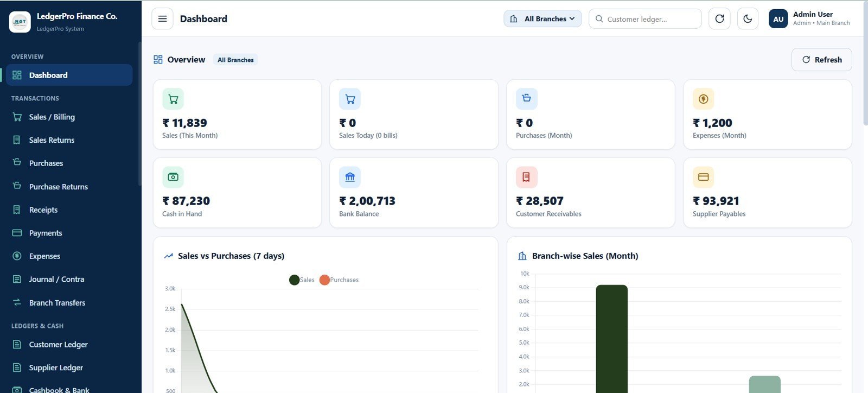Click the Supplier Payables card icon
This screenshot has height=393, width=868.
click(x=703, y=177)
